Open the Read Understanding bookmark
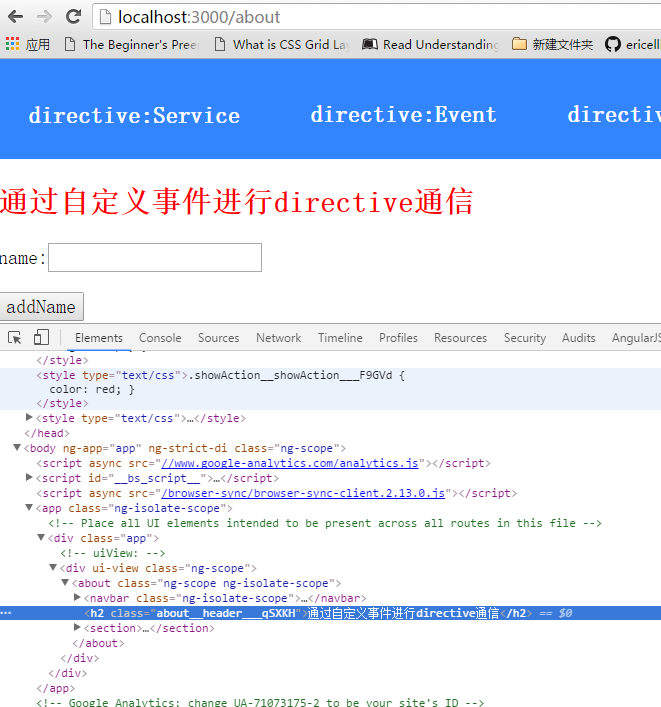The image size is (661, 707). [431, 44]
